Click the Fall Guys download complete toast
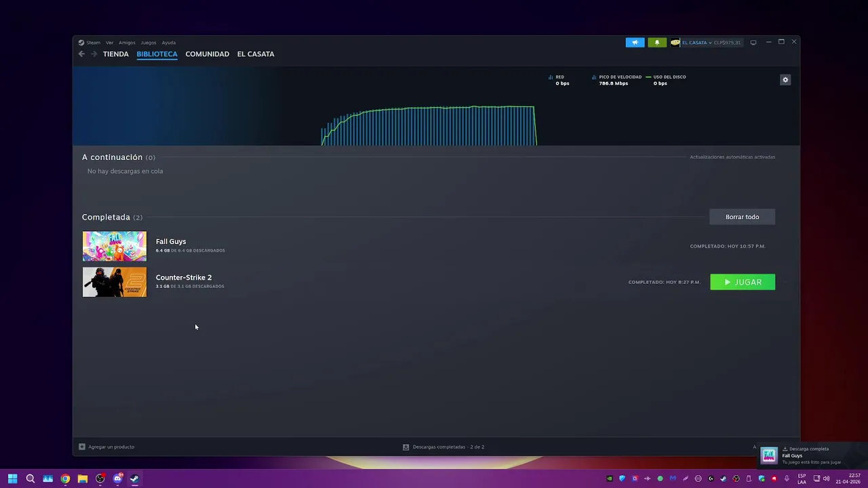Image resolution: width=868 pixels, height=488 pixels. pyautogui.click(x=812, y=455)
